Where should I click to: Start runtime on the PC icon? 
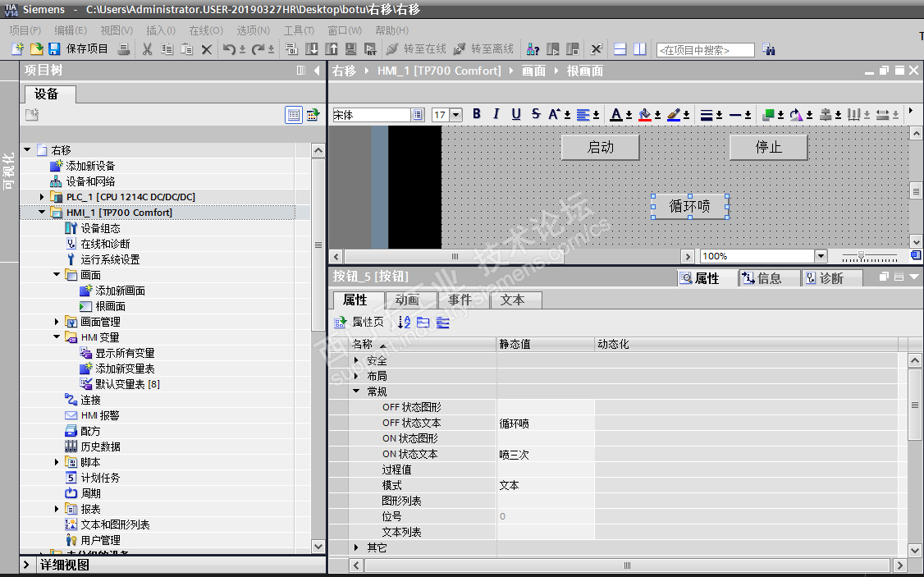[x=370, y=49]
